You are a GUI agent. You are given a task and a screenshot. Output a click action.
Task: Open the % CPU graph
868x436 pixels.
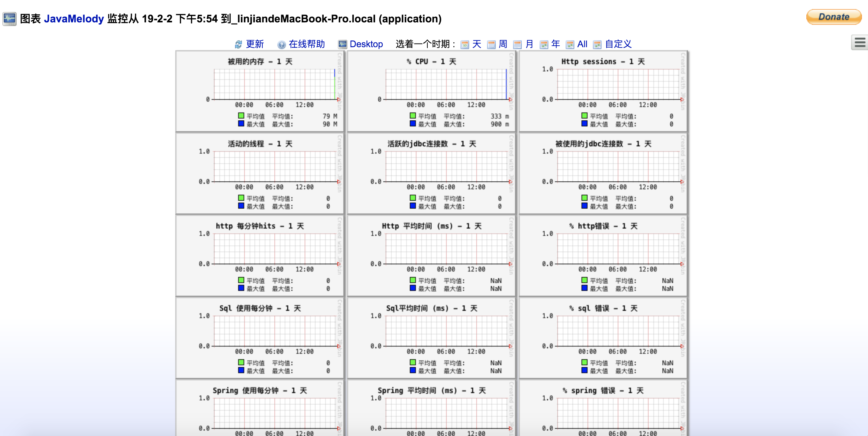(431, 91)
